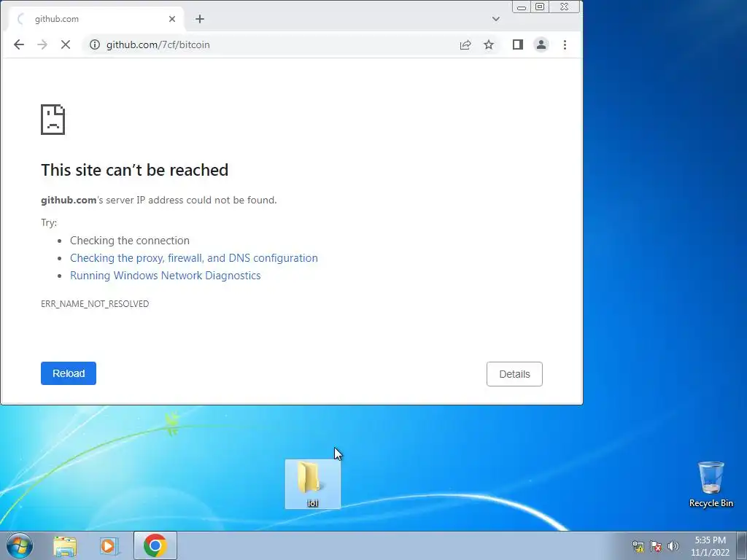Open Windows Media Player from the taskbar
747x560 pixels.
pos(109,546)
